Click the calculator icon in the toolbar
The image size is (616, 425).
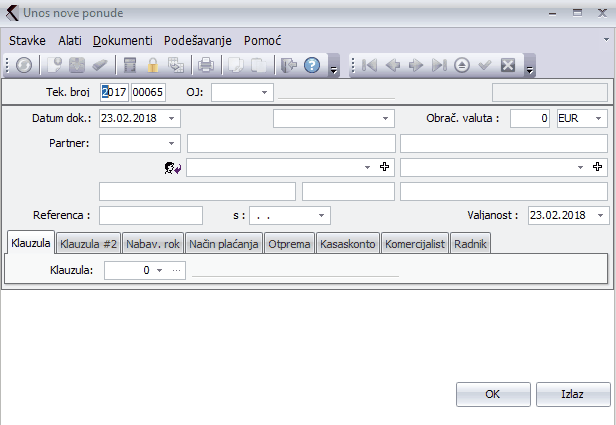[x=129, y=66]
